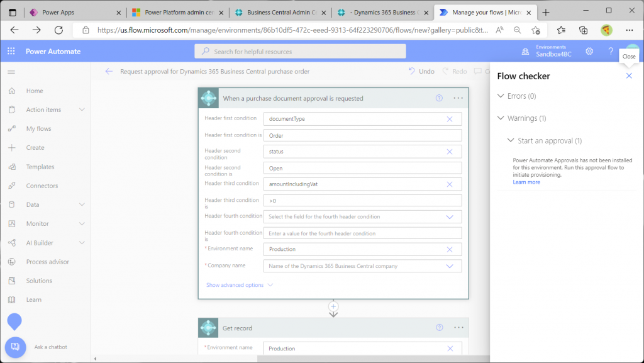Expand the Monitor navigation section
This screenshot has height=363, width=644.
tap(82, 223)
